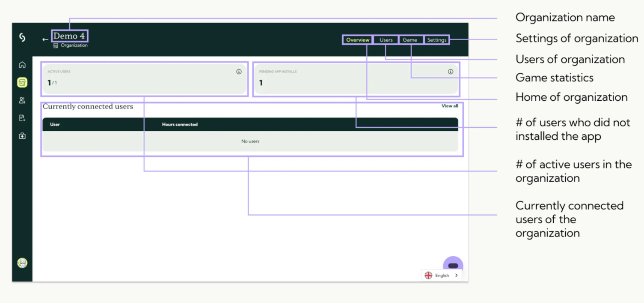Image resolution: width=644 pixels, height=303 pixels.
Task: Click the info icon on Active Users card
Action: (x=239, y=72)
